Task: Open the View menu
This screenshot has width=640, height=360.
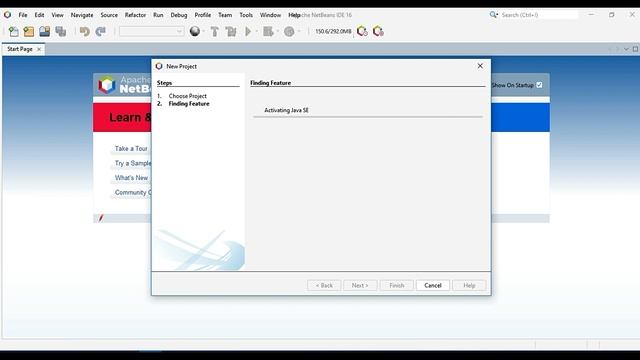Action: pyautogui.click(x=57, y=15)
